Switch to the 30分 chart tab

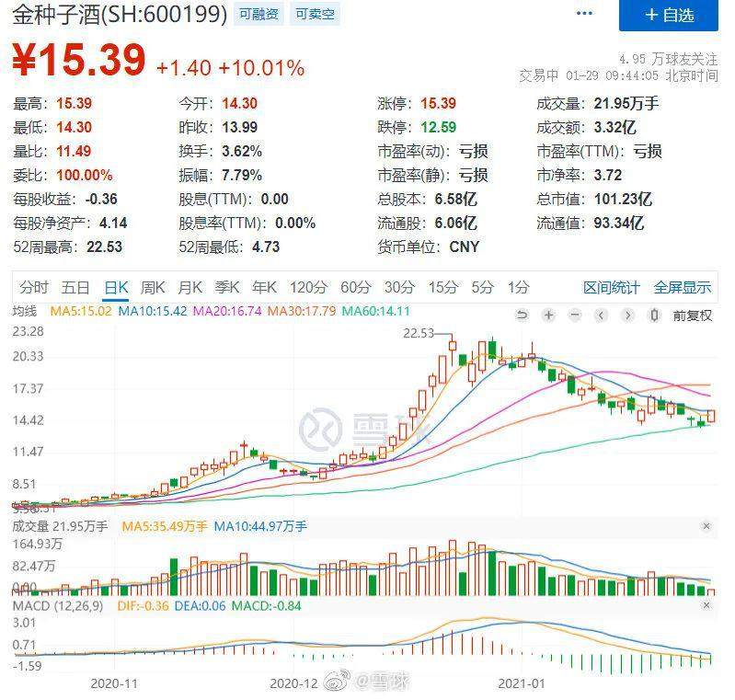[x=399, y=287]
